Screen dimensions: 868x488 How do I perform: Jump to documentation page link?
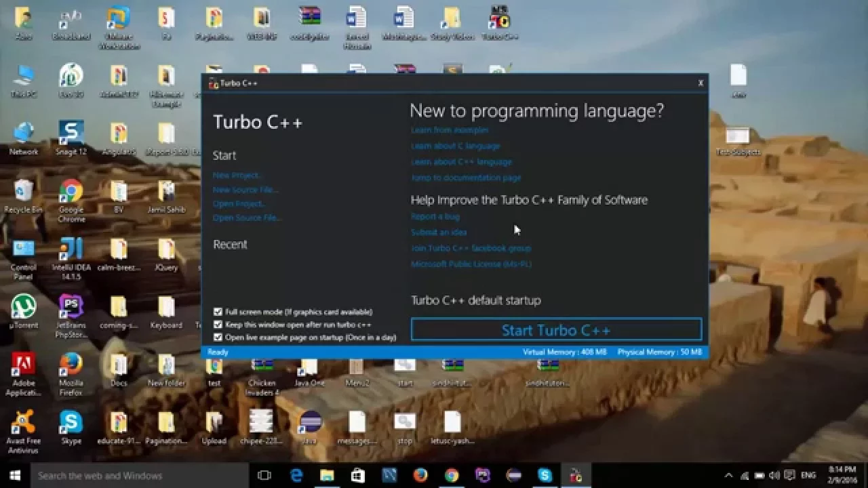click(466, 178)
